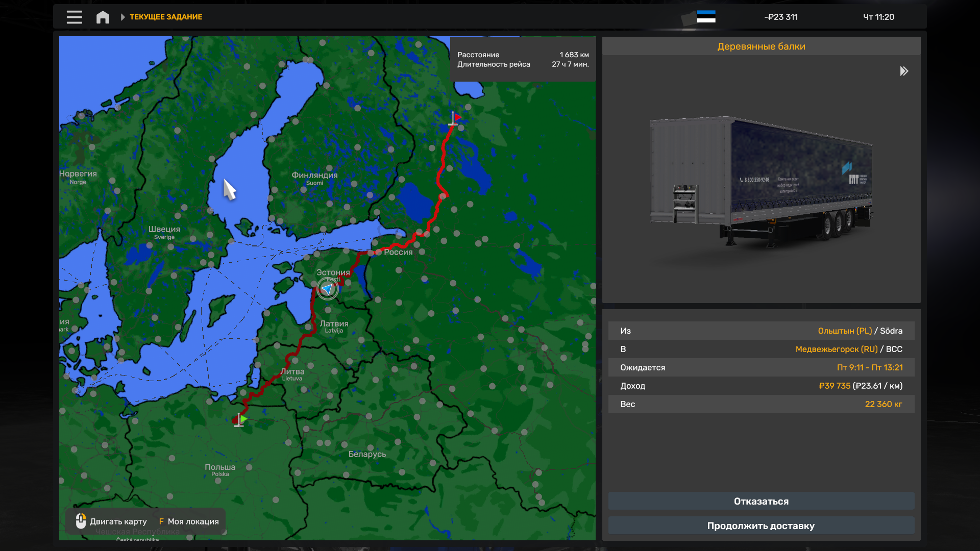The image size is (980, 551).
Task: Click the Расстояние label
Action: pos(478,55)
